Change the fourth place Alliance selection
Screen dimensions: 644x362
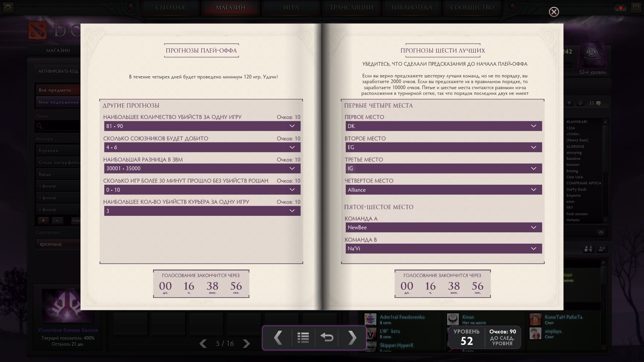(x=443, y=190)
